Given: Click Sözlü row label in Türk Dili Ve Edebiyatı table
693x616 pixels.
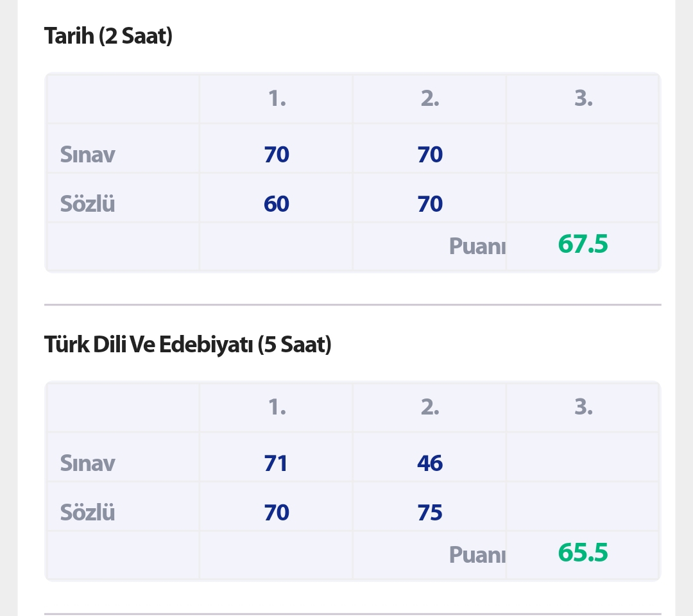Looking at the screenshot, I should coord(88,513).
